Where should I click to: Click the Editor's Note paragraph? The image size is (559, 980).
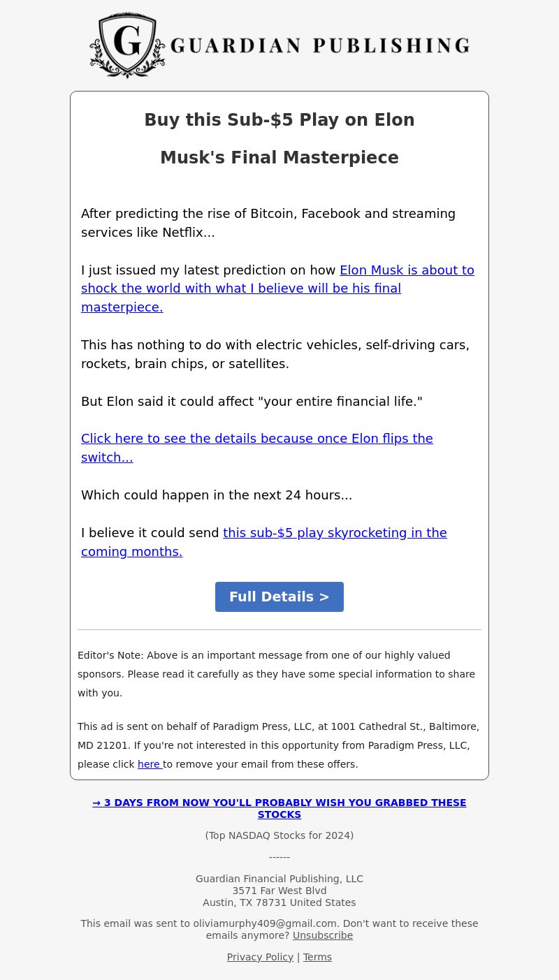click(276, 674)
